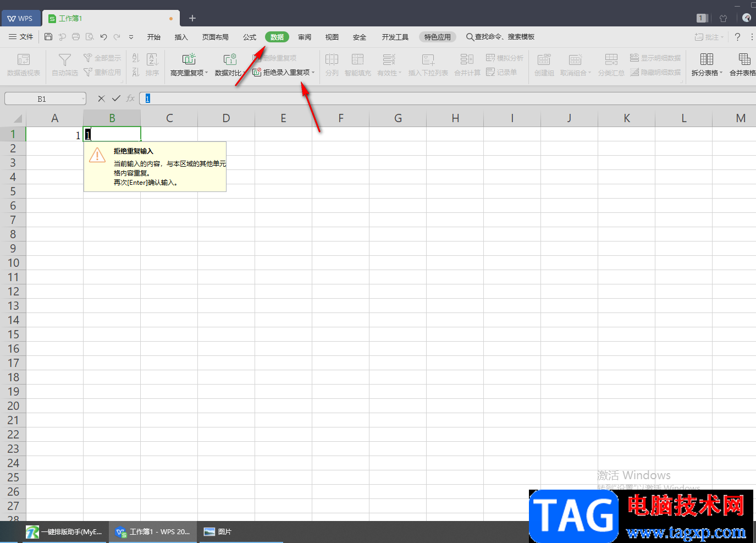Screen dimensions: 756x543
Task: Open 一键排版助手 in the taskbar
Action: [64, 532]
